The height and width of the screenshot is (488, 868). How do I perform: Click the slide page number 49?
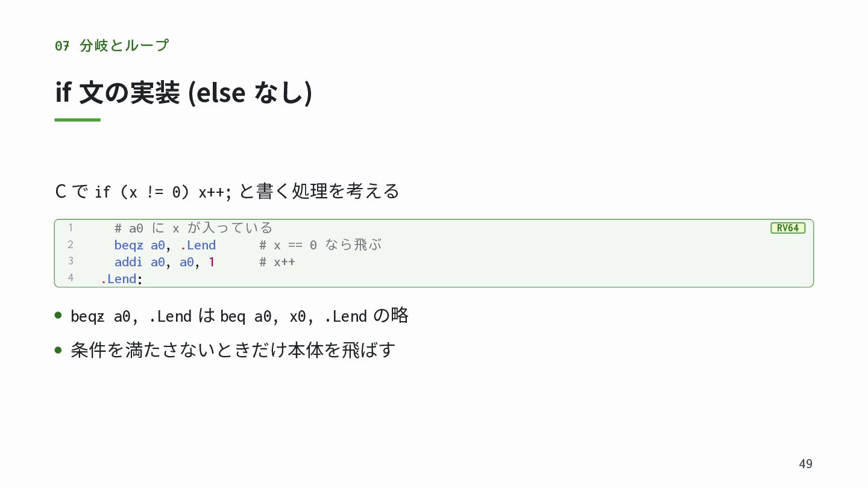coord(805,463)
